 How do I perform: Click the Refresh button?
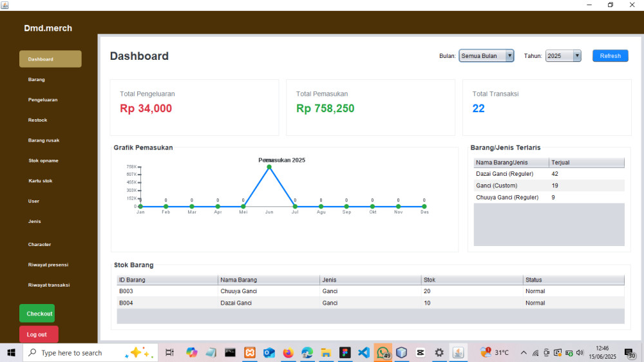coord(610,56)
